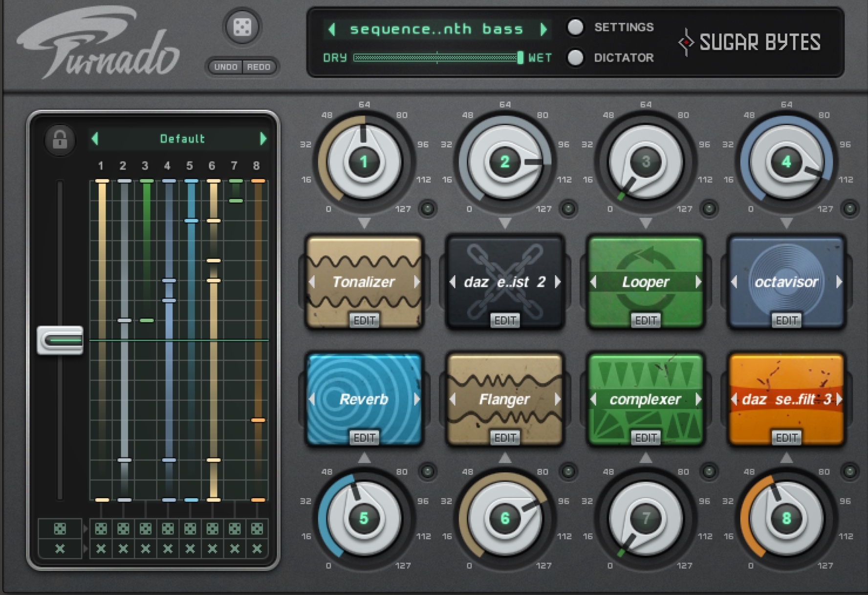Screen dimensions: 868x595
Task: Open EDIT for the Tonalizer effect
Action: click(364, 320)
